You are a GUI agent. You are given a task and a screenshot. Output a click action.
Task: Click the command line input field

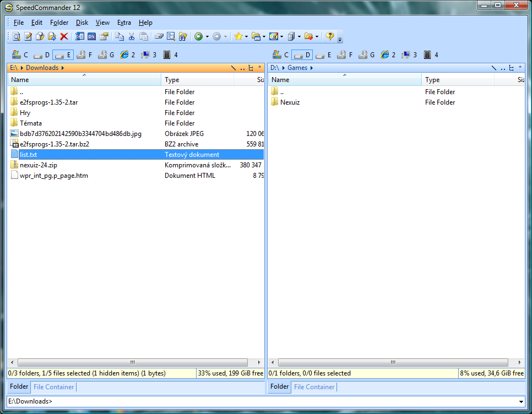click(262, 402)
